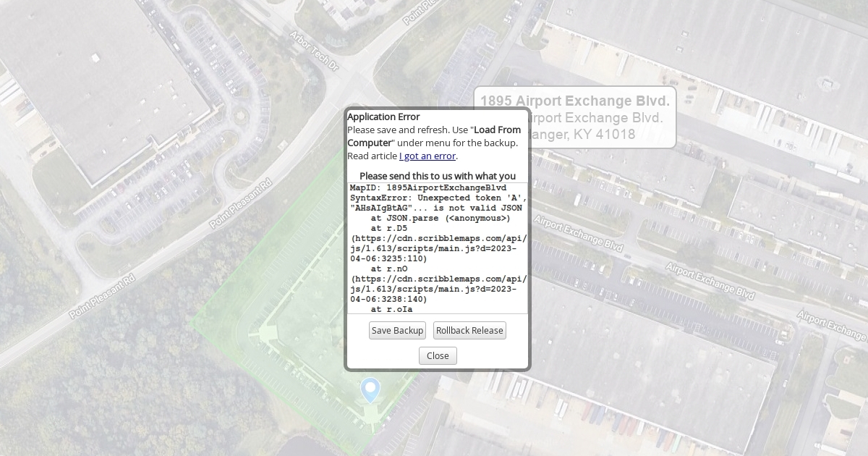This screenshot has height=456, width=868.
Task: Click the Arbor Tech Dr road label
Action: (x=314, y=51)
